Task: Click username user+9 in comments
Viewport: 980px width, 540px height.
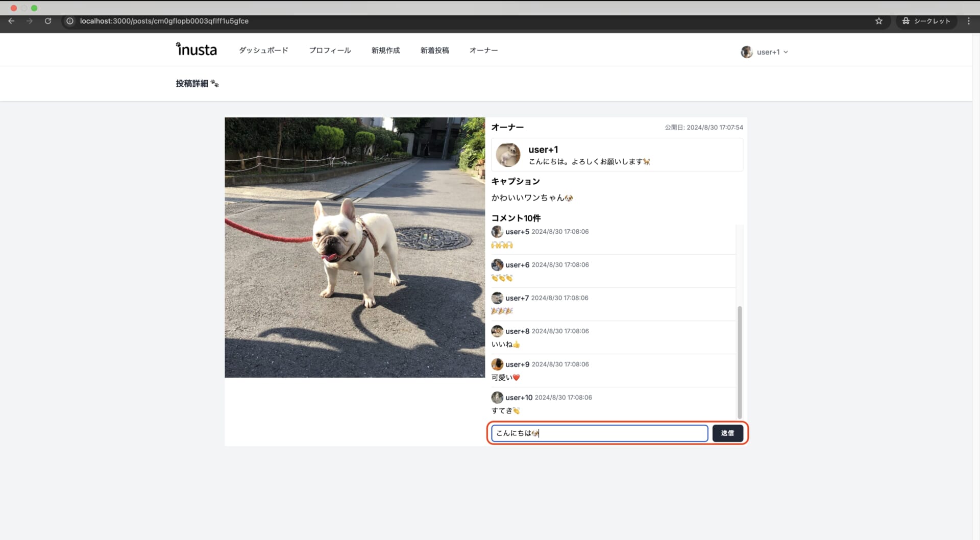Action: tap(517, 364)
